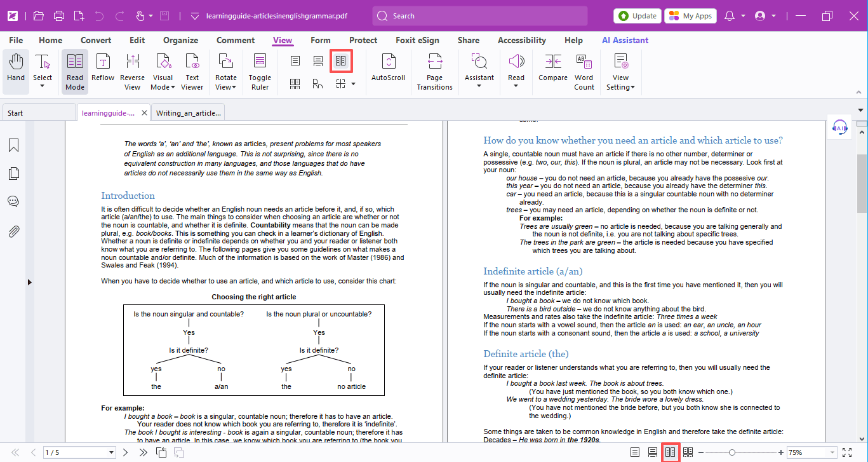Print the document using printer icon

click(x=59, y=16)
